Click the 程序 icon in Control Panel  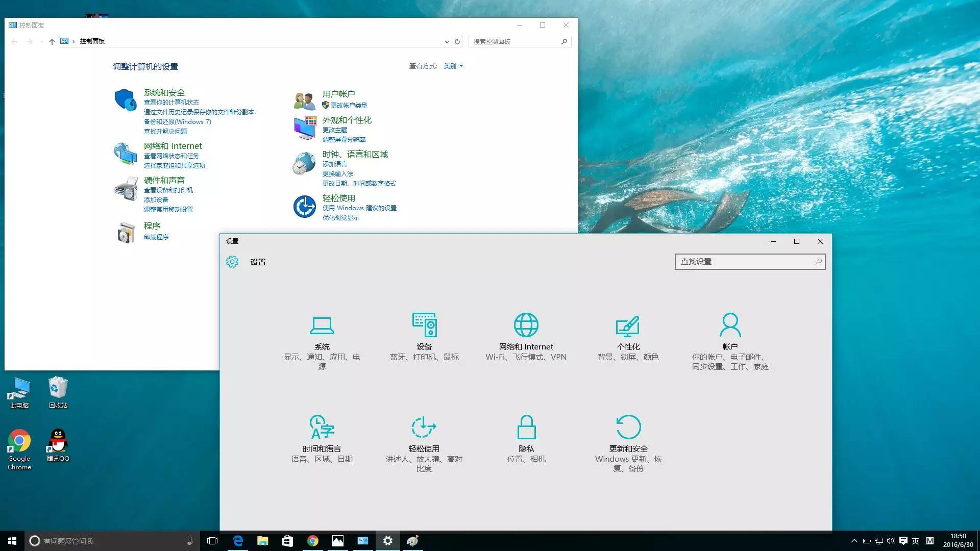[126, 233]
